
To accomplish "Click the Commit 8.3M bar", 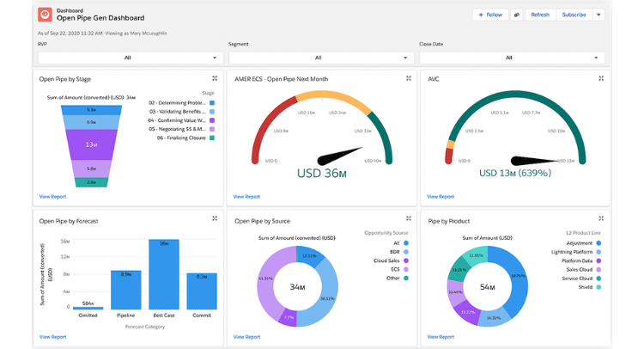I will coord(202,291).
